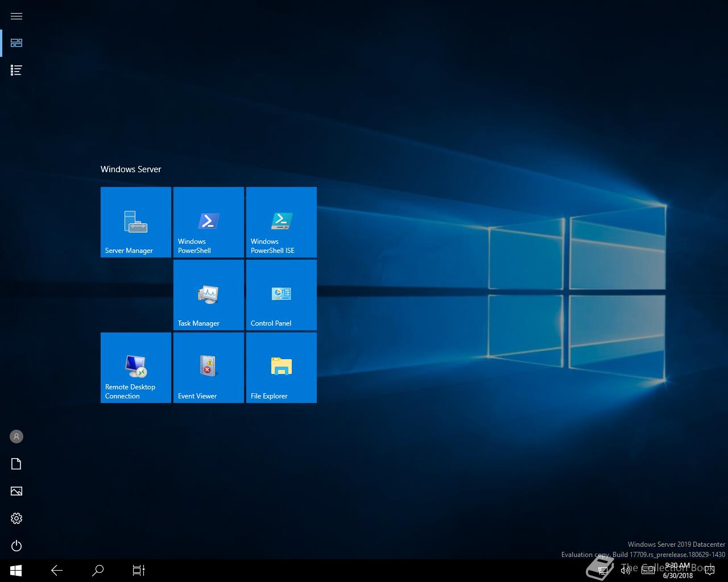Launch the Windows PowerShell ISE tile
This screenshot has width=728, height=582.
(x=282, y=222)
